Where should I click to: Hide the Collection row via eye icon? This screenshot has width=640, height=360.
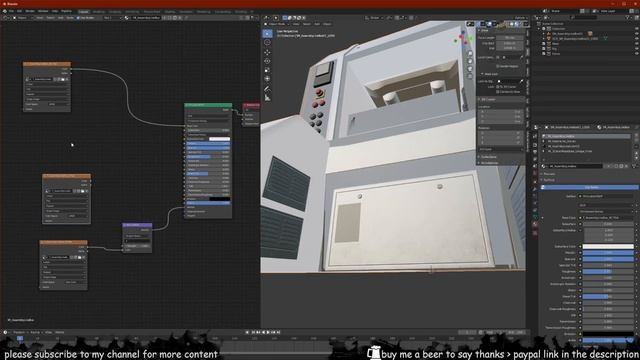[x=636, y=29]
